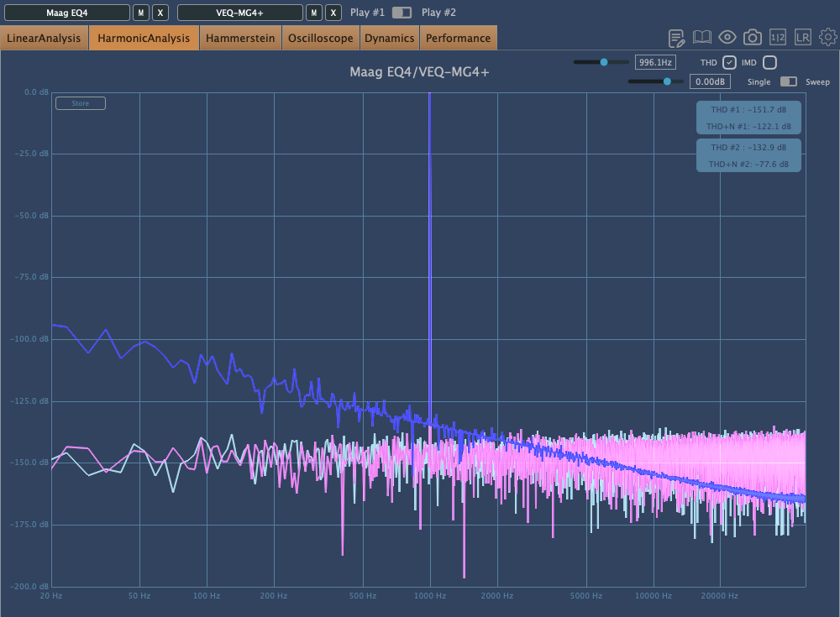The width and height of the screenshot is (840, 617).
Task: Show the Performance tab
Action: pyautogui.click(x=458, y=38)
